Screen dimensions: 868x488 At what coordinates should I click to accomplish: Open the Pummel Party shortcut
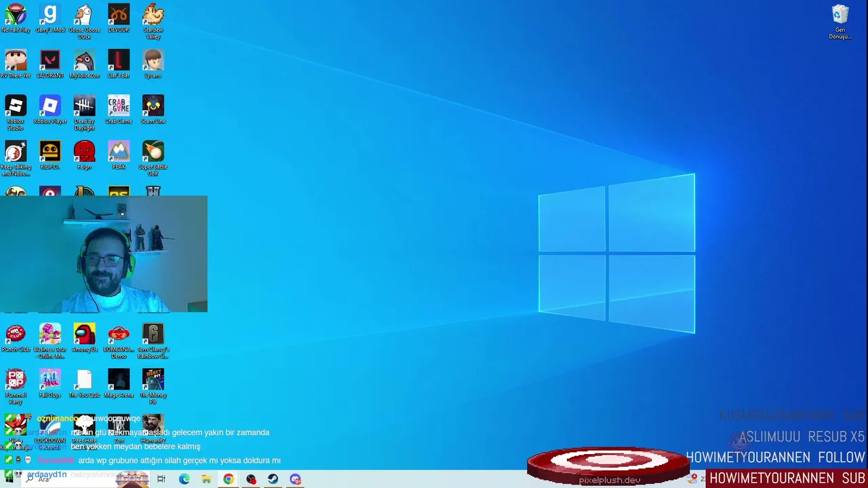(16, 386)
